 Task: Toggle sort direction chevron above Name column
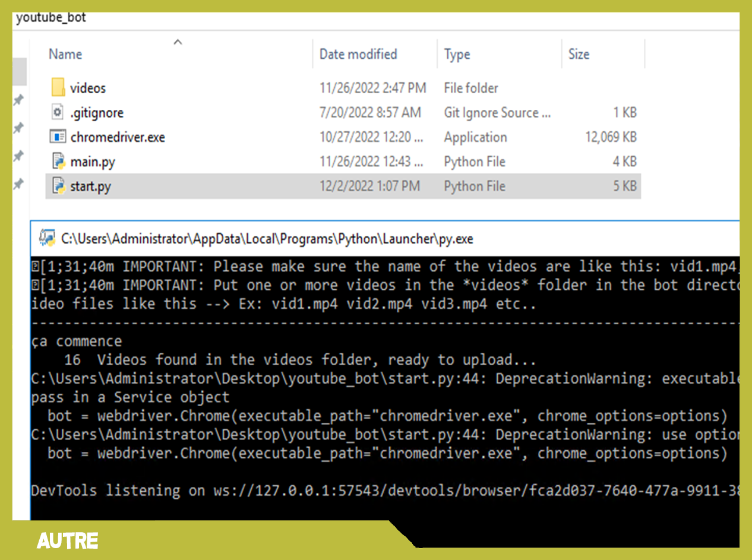click(177, 42)
